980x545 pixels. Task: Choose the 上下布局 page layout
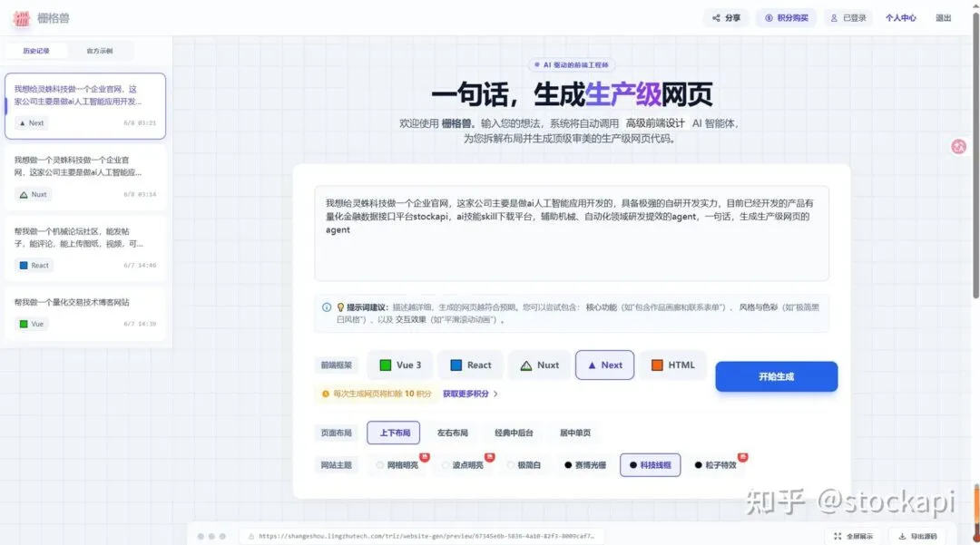click(394, 433)
